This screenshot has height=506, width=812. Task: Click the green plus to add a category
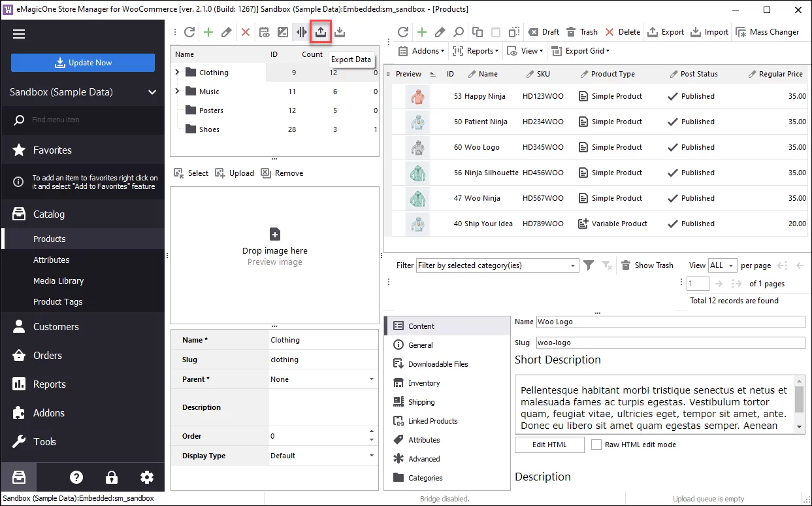pyautogui.click(x=208, y=32)
